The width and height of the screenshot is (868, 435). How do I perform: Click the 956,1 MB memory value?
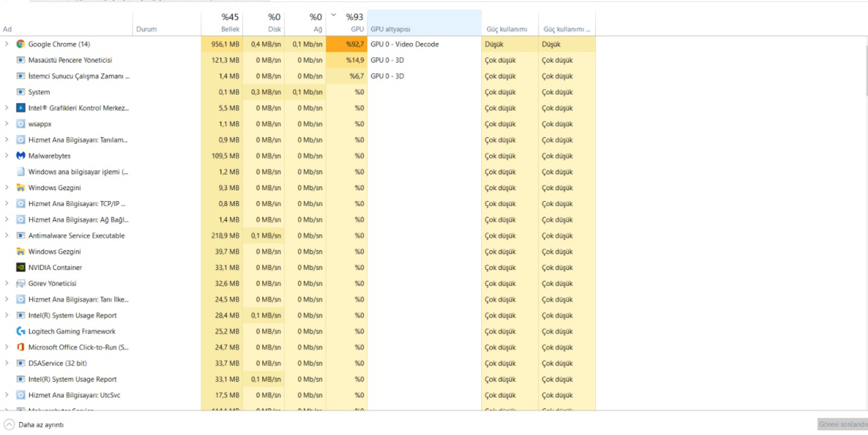point(225,44)
